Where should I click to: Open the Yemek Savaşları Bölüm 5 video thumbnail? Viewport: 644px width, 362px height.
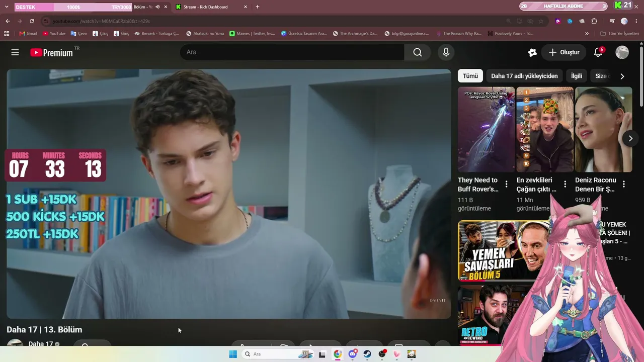(504, 250)
